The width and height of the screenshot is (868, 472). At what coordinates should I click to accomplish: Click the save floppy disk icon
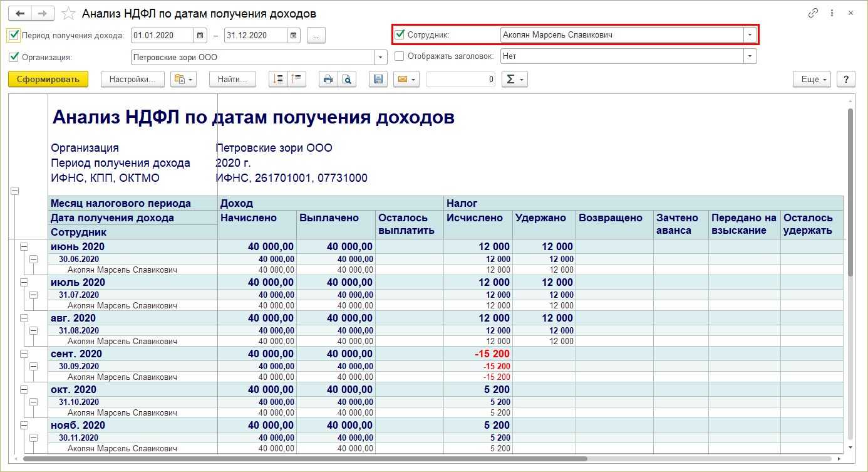[x=378, y=79]
